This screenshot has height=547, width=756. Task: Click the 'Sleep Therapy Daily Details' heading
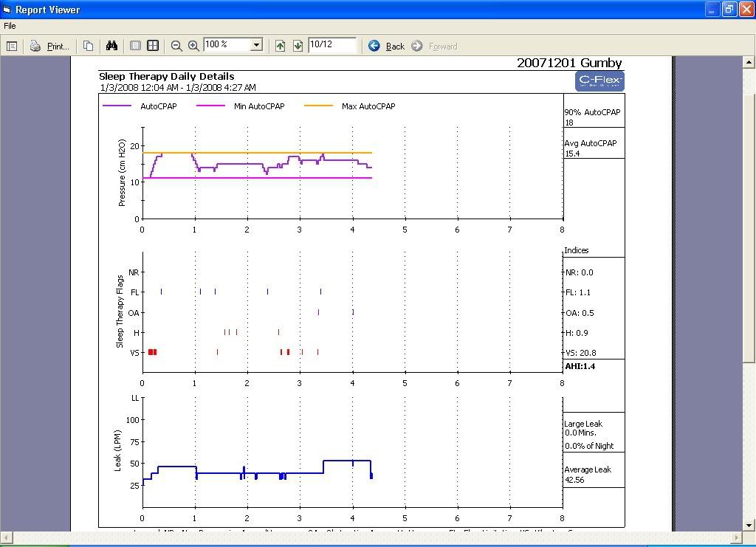coord(167,76)
